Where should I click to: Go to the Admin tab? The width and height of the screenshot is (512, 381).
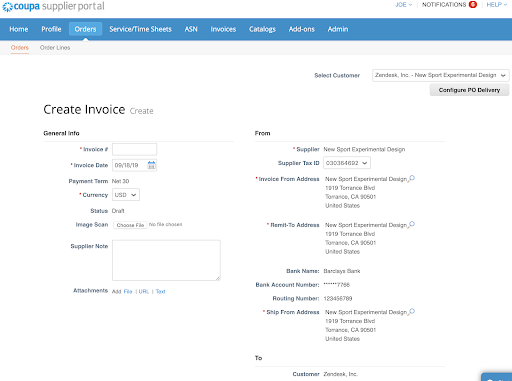(338, 29)
